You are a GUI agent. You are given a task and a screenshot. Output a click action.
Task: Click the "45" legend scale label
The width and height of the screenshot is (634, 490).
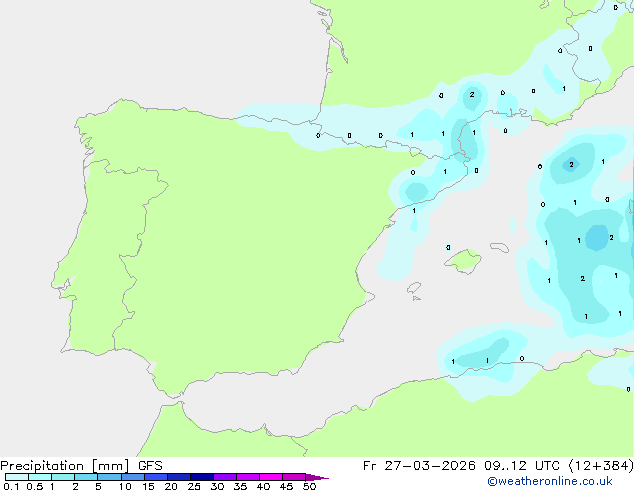(286, 486)
